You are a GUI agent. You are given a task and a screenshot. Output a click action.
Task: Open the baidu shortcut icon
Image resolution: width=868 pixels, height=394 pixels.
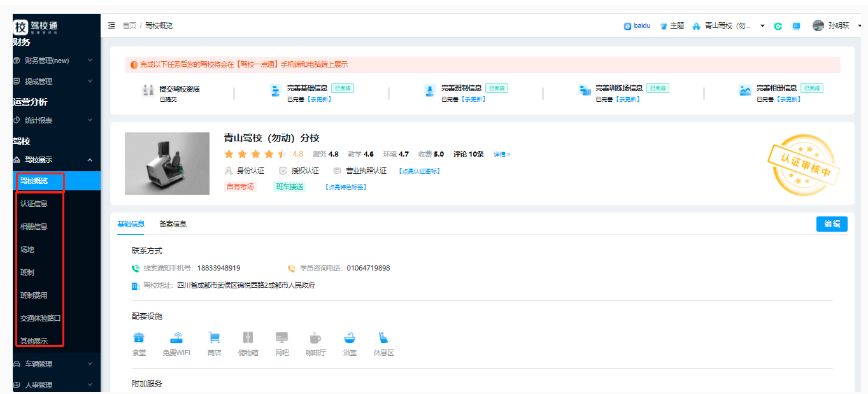[627, 26]
